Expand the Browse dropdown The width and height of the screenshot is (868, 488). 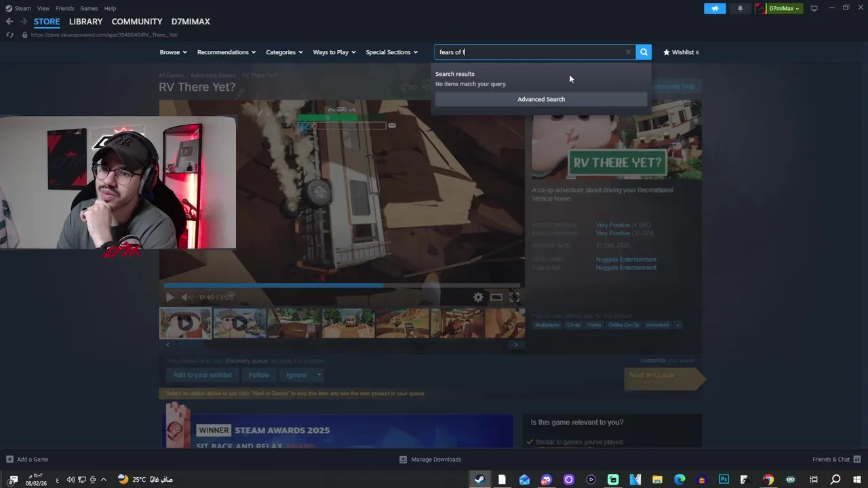(x=173, y=52)
